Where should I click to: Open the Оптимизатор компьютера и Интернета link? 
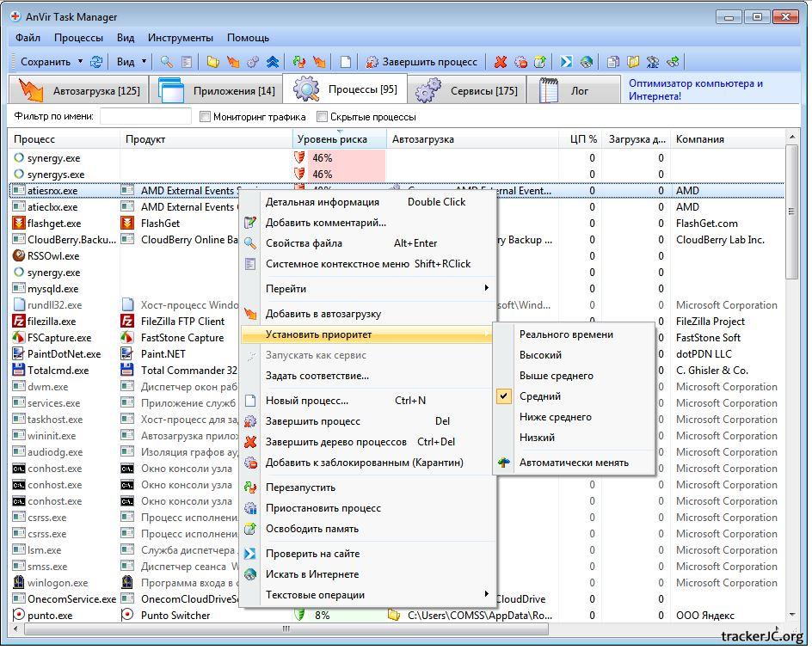[695, 89]
